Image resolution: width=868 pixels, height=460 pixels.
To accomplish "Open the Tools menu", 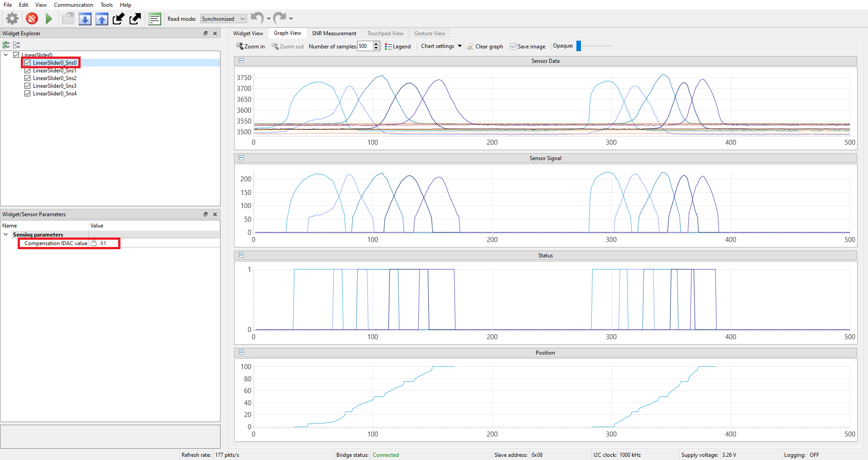I will (106, 5).
